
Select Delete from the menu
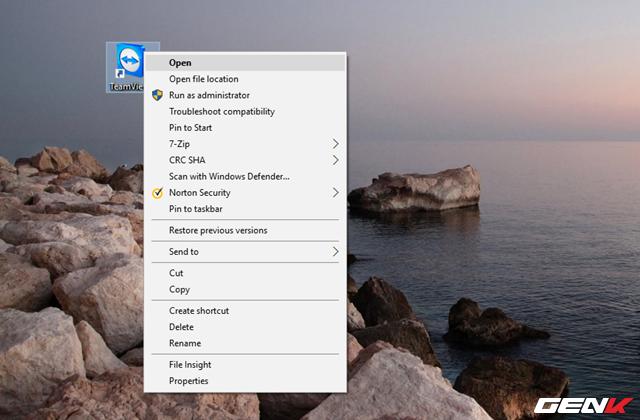coord(181,327)
